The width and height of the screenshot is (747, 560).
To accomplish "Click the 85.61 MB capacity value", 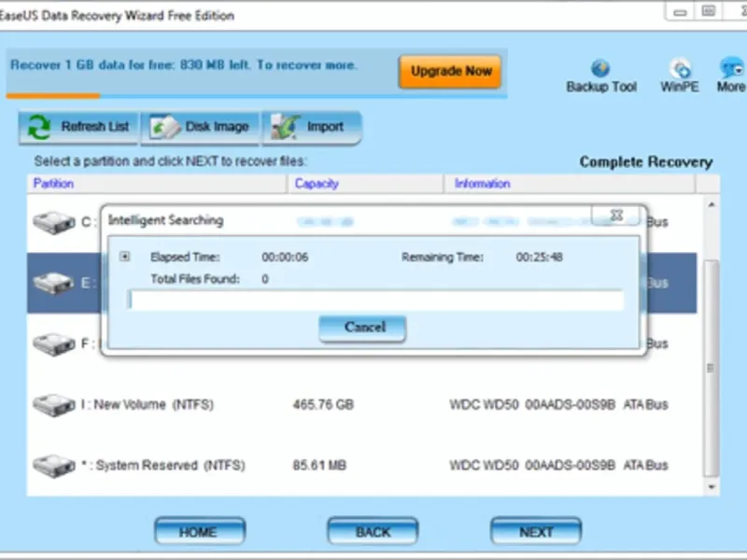I will click(x=319, y=465).
